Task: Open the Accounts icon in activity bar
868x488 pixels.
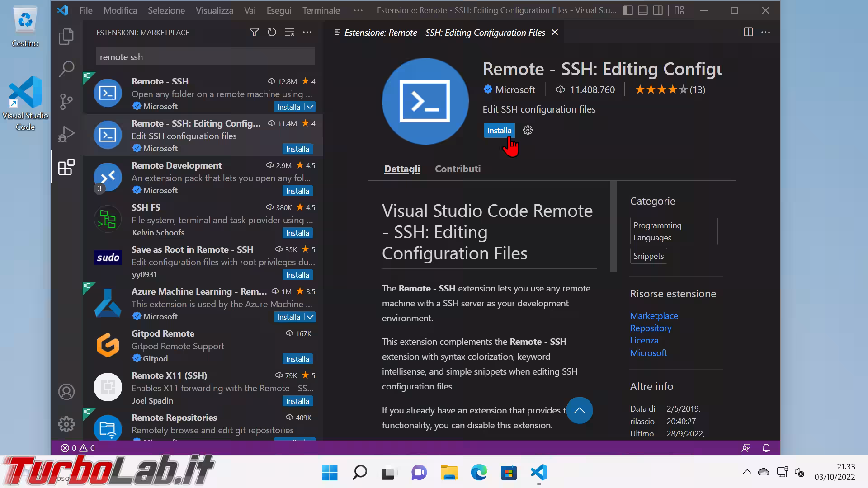Action: pyautogui.click(x=66, y=392)
